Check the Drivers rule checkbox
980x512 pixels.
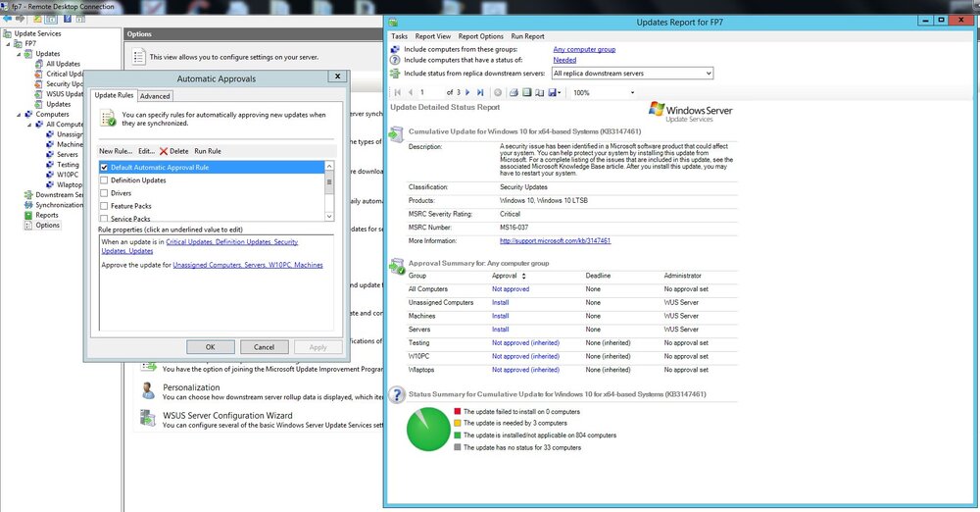pyautogui.click(x=105, y=193)
